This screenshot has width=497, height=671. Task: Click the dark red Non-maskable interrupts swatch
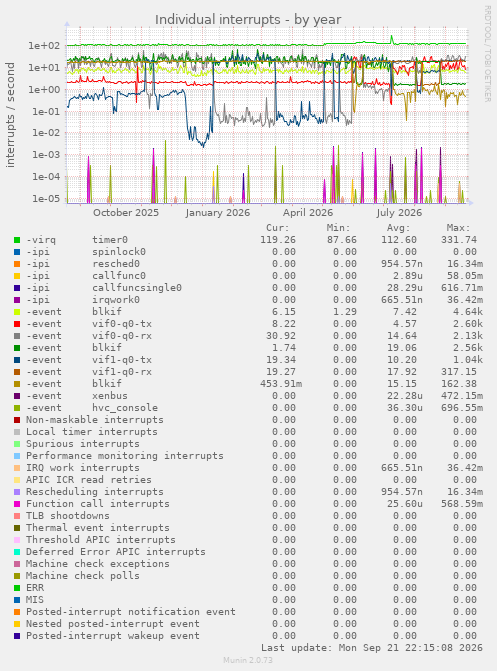(x=17, y=420)
